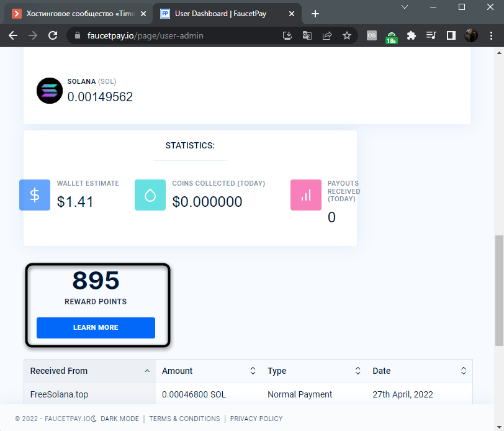
Task: Click the scrollbar down arrow
Action: coord(499,427)
